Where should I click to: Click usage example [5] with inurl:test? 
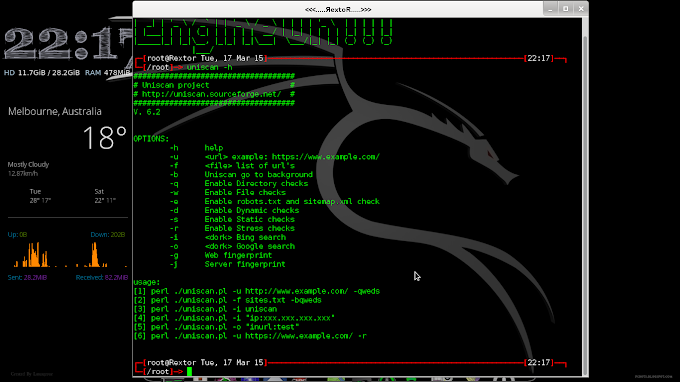[216, 327]
